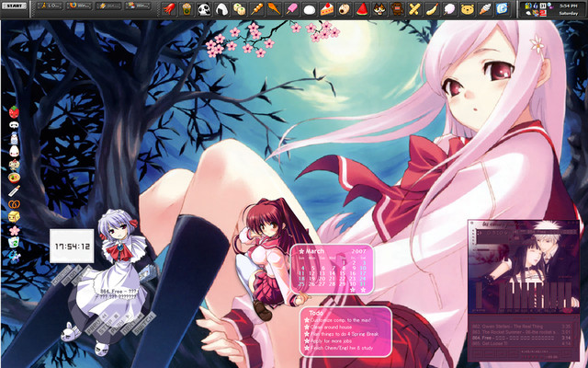Click SWITCH on the maid player widget
Viewport: 588px width, 368px height.
pos(143,323)
